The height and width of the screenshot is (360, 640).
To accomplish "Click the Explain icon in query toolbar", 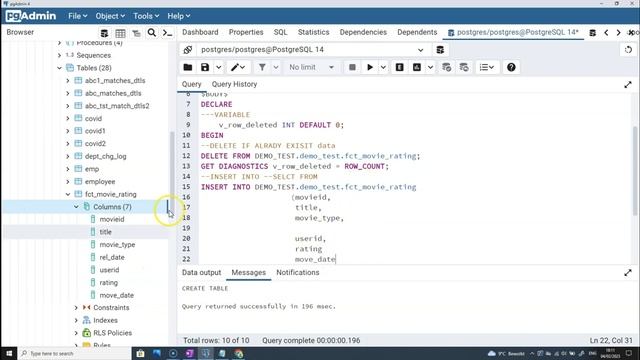I will pos(400,67).
